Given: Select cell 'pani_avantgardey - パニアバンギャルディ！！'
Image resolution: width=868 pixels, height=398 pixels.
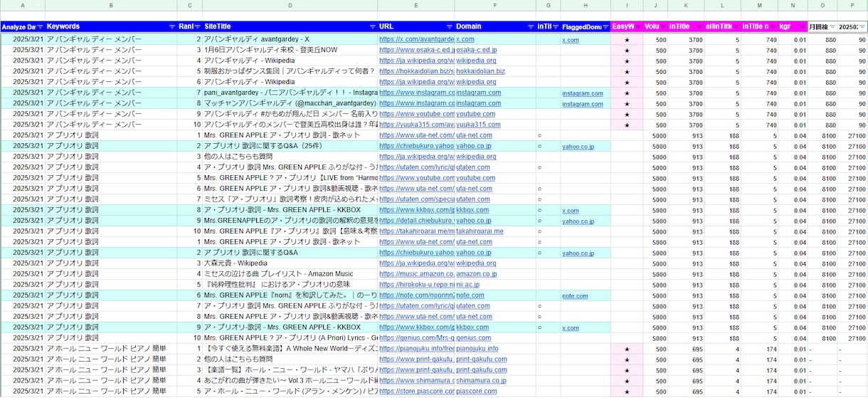Looking at the screenshot, I should point(290,93).
